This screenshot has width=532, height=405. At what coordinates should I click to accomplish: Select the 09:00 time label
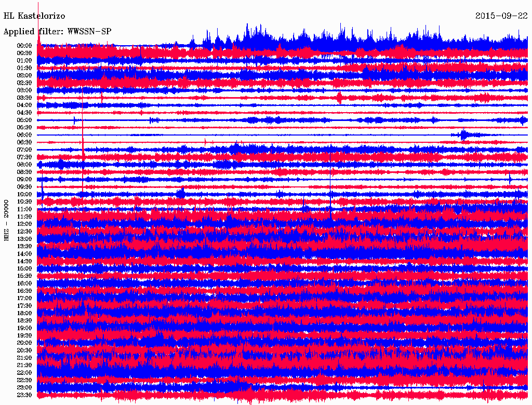pos(24,180)
